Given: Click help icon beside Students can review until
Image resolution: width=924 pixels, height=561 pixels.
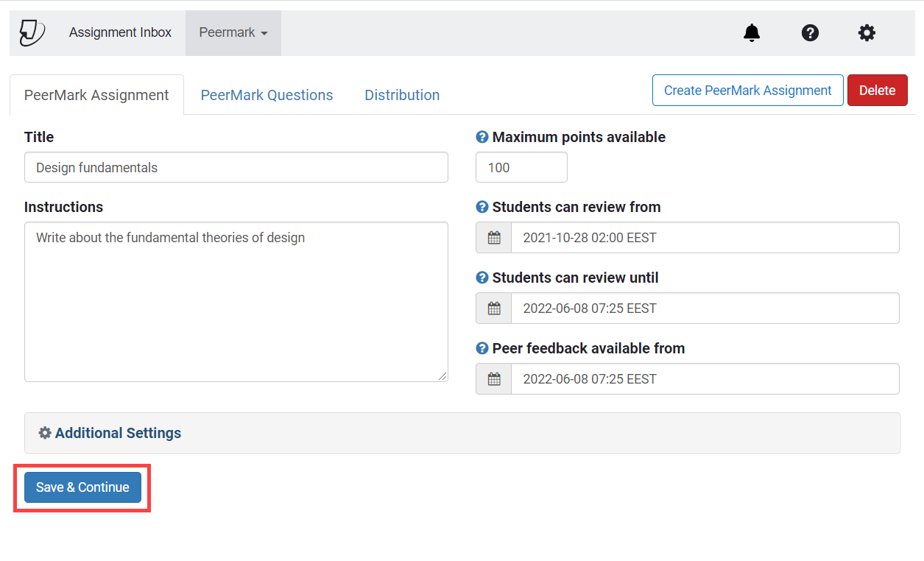Looking at the screenshot, I should 482,278.
